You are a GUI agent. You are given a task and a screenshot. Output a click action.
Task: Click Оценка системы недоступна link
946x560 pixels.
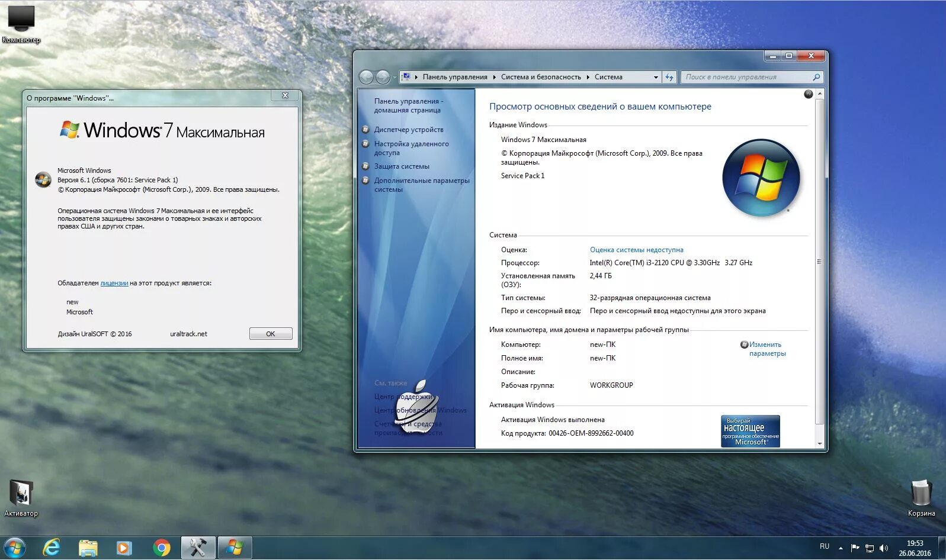636,250
